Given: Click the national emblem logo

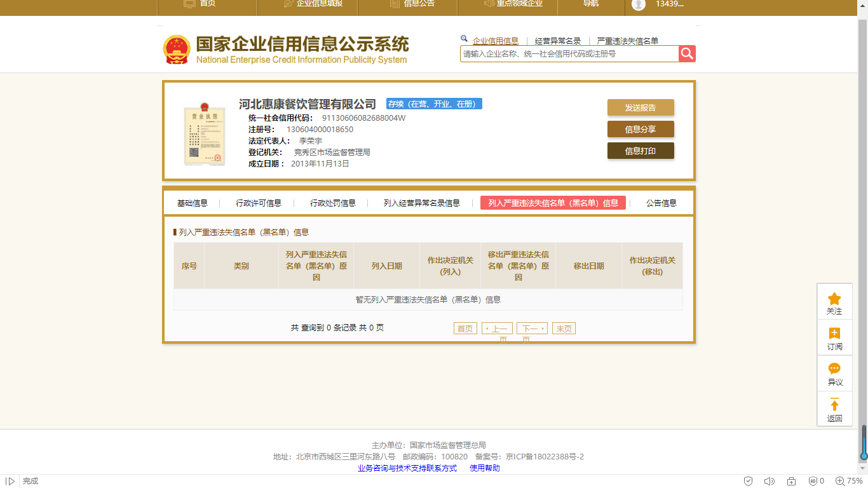Looking at the screenshot, I should [177, 50].
